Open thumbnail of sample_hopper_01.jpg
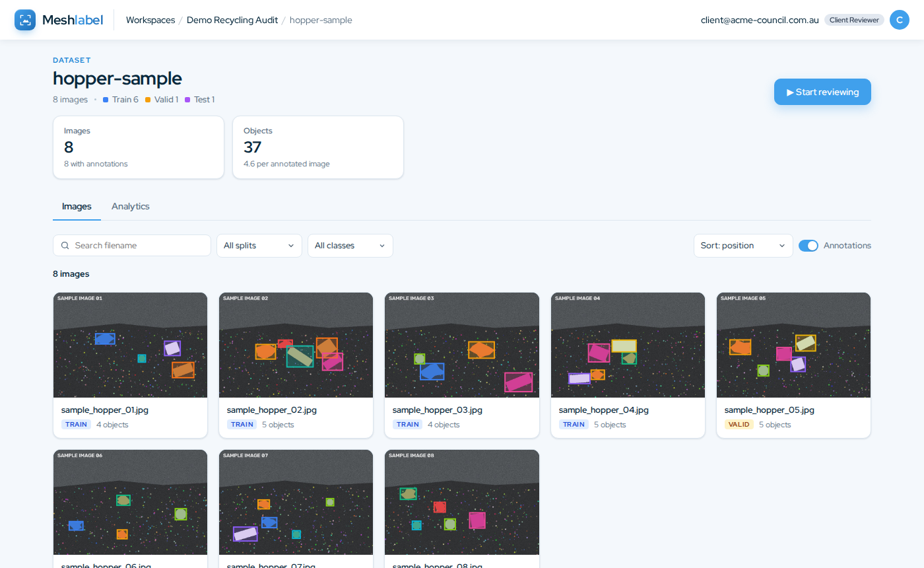 pyautogui.click(x=131, y=345)
